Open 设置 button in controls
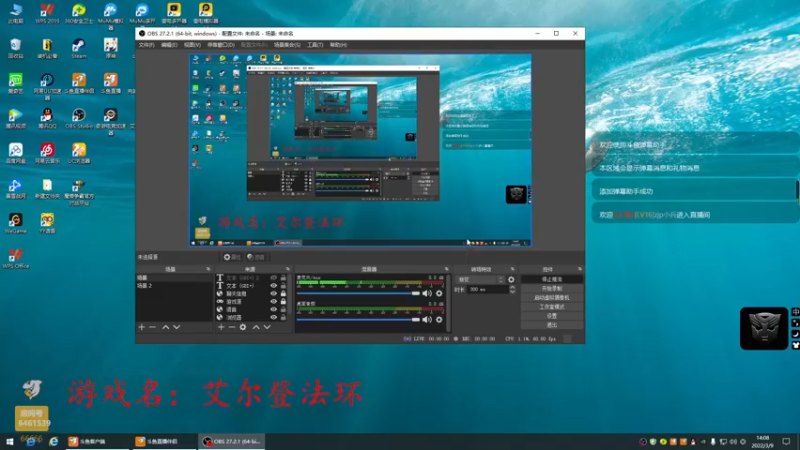Screen dimensions: 800x450 (552, 316)
